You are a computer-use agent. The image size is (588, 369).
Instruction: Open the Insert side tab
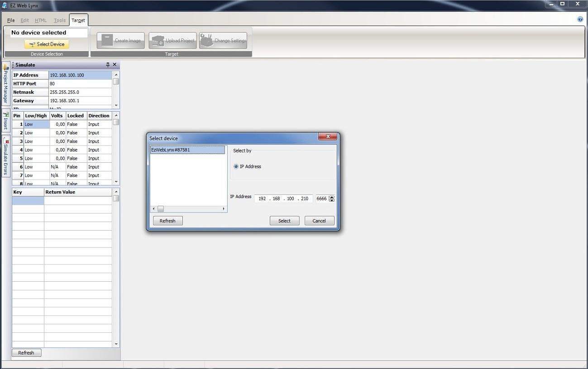[6, 120]
